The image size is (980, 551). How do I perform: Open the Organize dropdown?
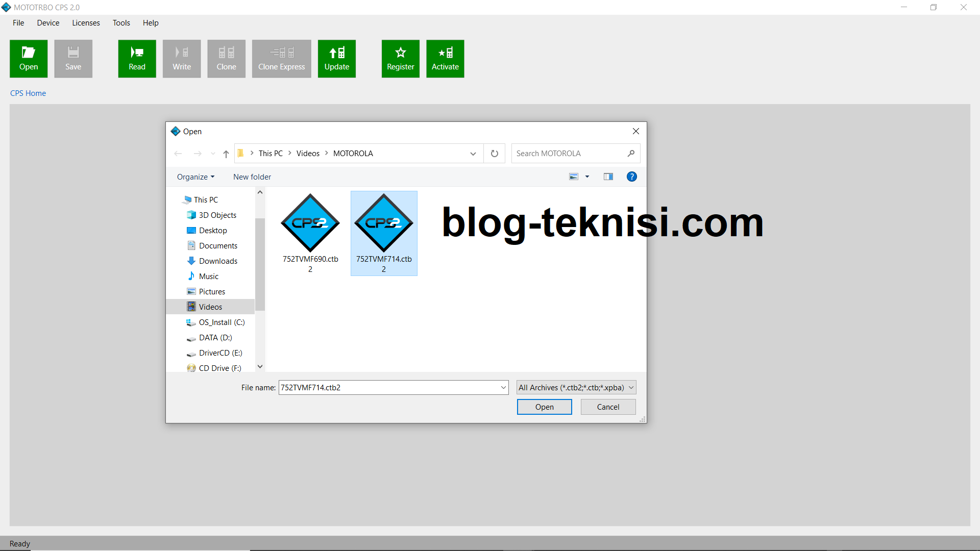tap(195, 177)
